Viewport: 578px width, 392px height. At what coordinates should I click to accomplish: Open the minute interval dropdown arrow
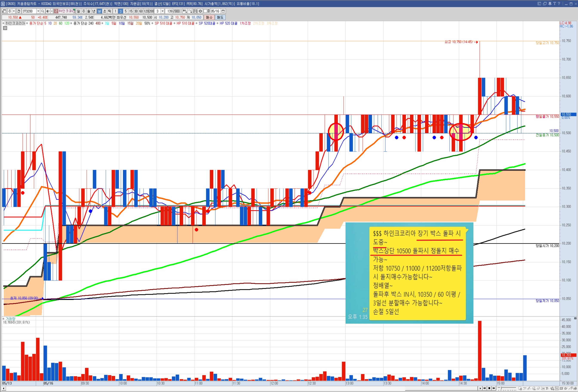point(162,11)
